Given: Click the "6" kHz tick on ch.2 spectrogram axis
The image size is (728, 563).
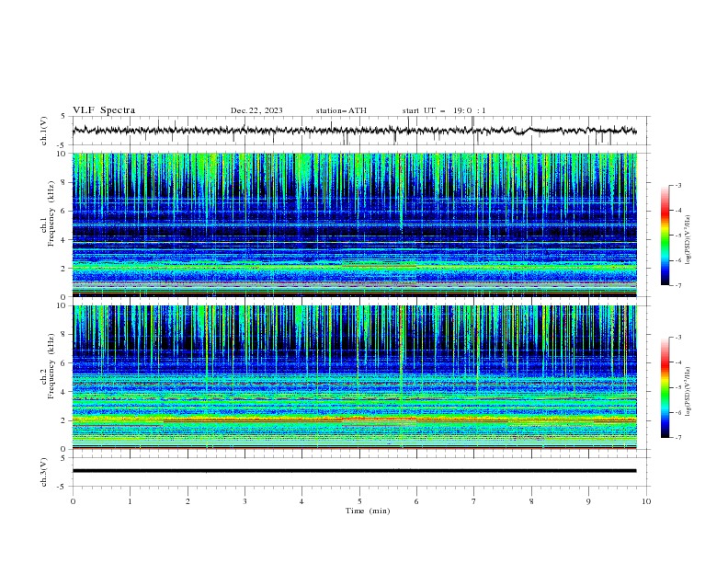Looking at the screenshot, I should [64, 363].
